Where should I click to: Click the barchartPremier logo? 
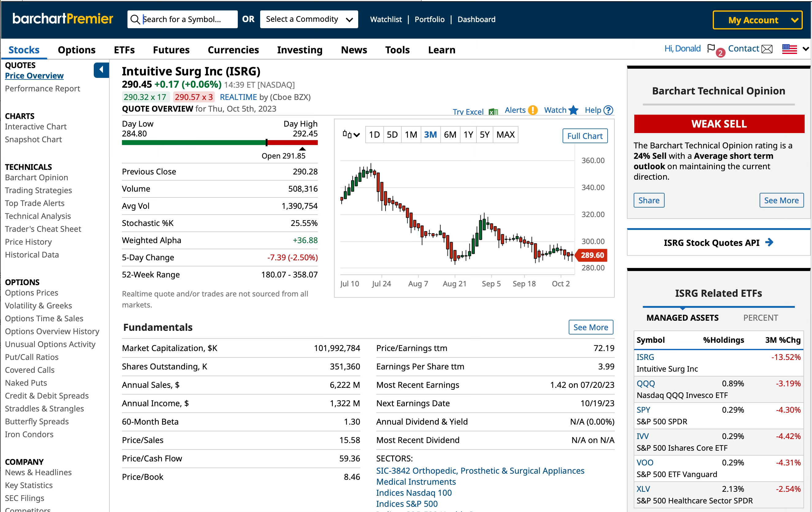[63, 19]
